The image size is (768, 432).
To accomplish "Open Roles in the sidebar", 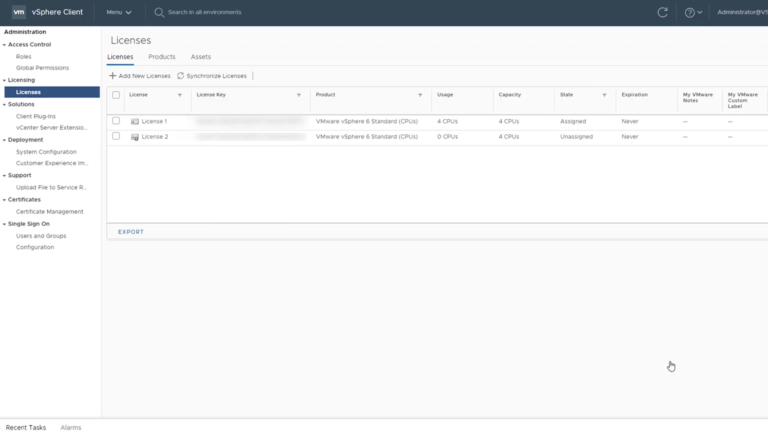I will coord(24,56).
